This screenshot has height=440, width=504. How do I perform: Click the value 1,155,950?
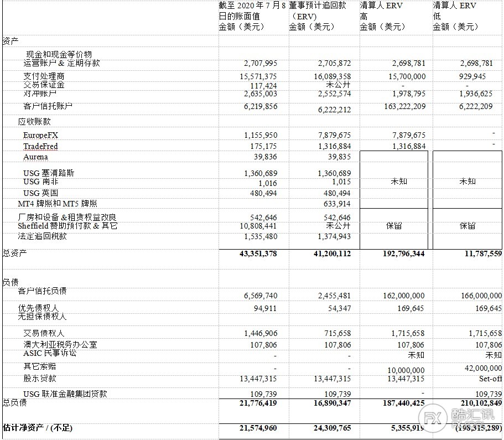(261, 136)
